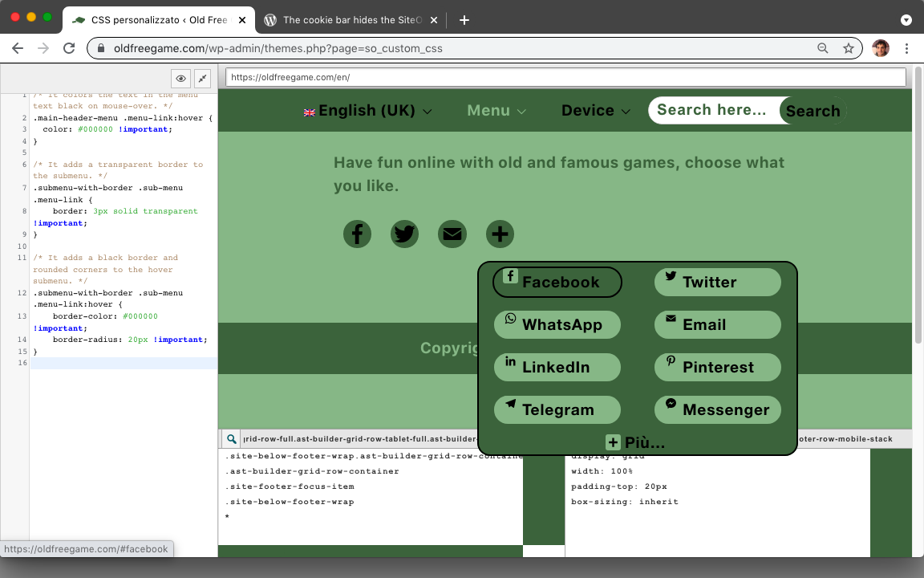Click the asterisk universal selector line

click(228, 517)
